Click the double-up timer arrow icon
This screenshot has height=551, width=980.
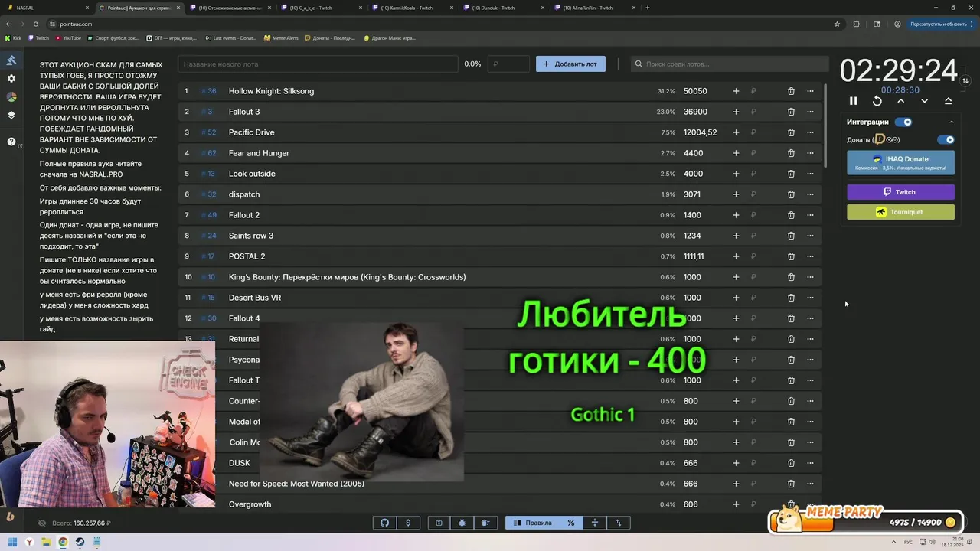click(x=948, y=101)
